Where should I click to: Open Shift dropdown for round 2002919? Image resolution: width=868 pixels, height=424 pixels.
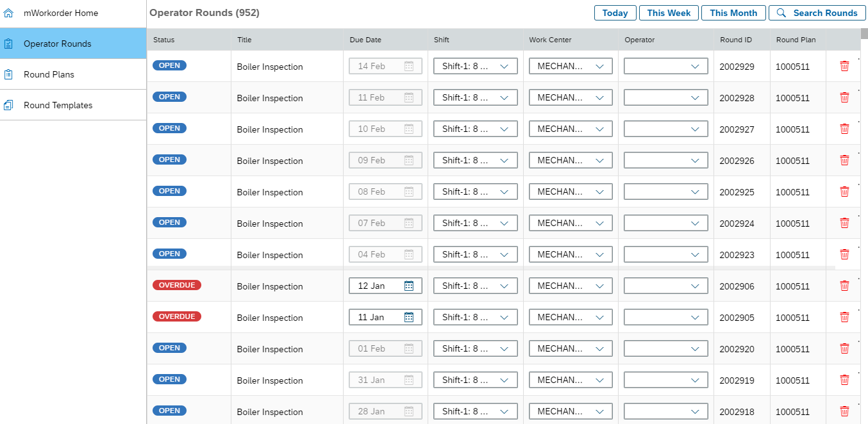tap(504, 380)
